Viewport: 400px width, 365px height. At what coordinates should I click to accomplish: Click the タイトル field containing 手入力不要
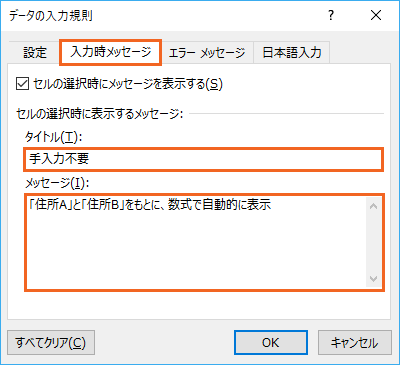tap(203, 159)
